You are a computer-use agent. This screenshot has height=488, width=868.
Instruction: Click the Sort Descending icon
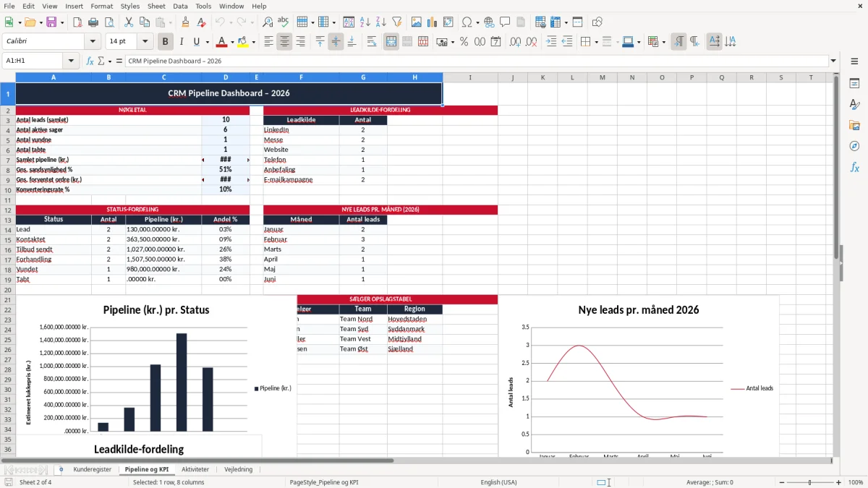point(380,22)
